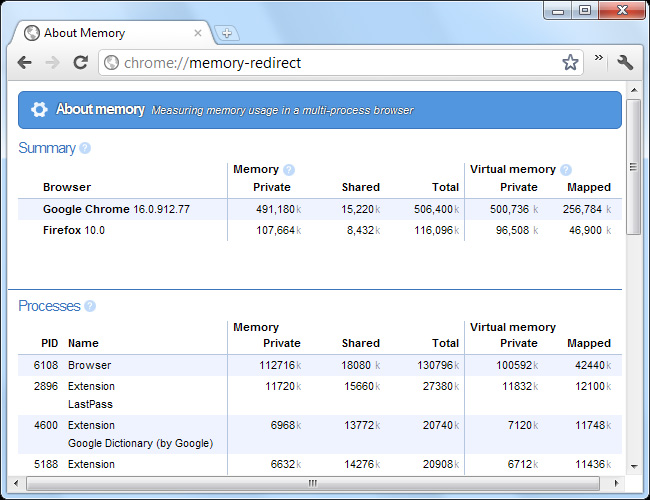Image resolution: width=650 pixels, height=500 pixels.
Task: Open the help icon next to Summary
Action: [85, 148]
